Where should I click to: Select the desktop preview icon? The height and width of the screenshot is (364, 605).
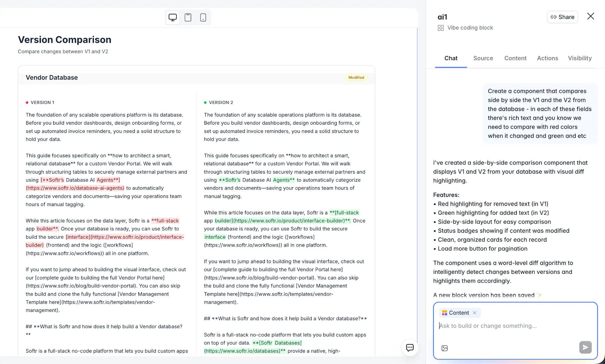point(173,17)
